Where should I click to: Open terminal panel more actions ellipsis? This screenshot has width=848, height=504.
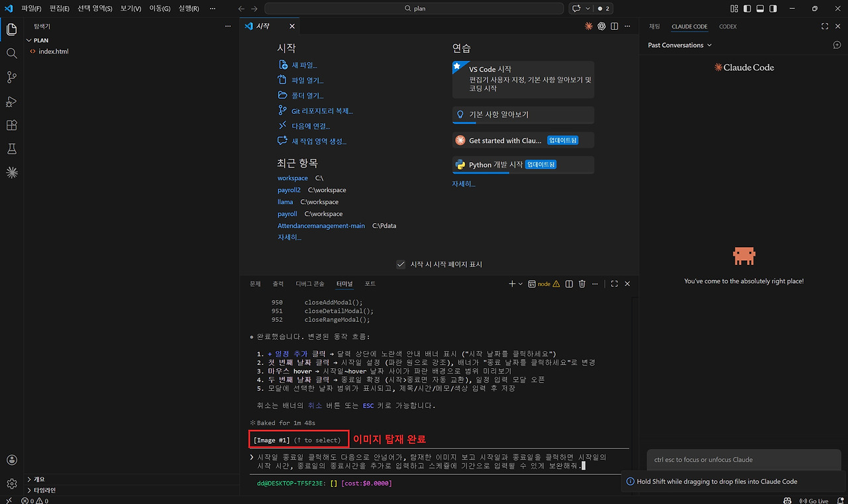596,283
